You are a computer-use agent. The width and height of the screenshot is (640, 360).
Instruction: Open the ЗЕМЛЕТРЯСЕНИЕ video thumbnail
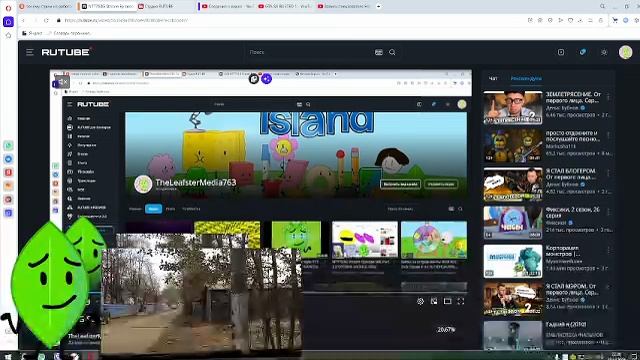click(x=513, y=108)
